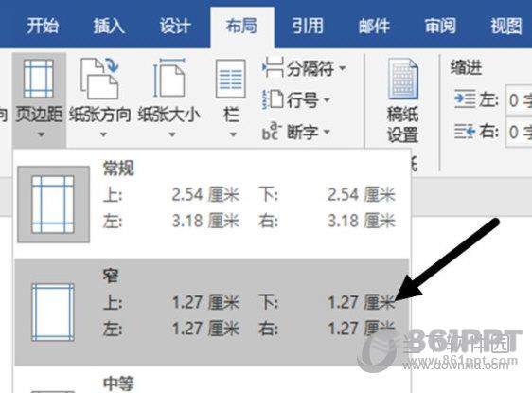Click the 页边距 margins icon
The height and width of the screenshot is (393, 532).
tap(39, 79)
